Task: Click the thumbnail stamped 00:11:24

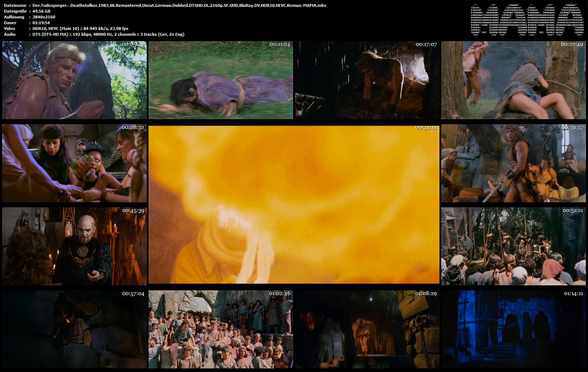Action: point(221,80)
